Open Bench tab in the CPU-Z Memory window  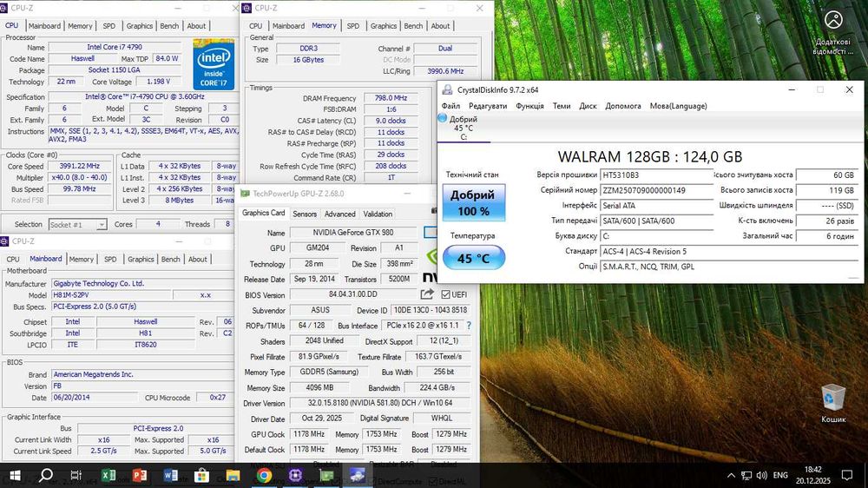point(413,26)
